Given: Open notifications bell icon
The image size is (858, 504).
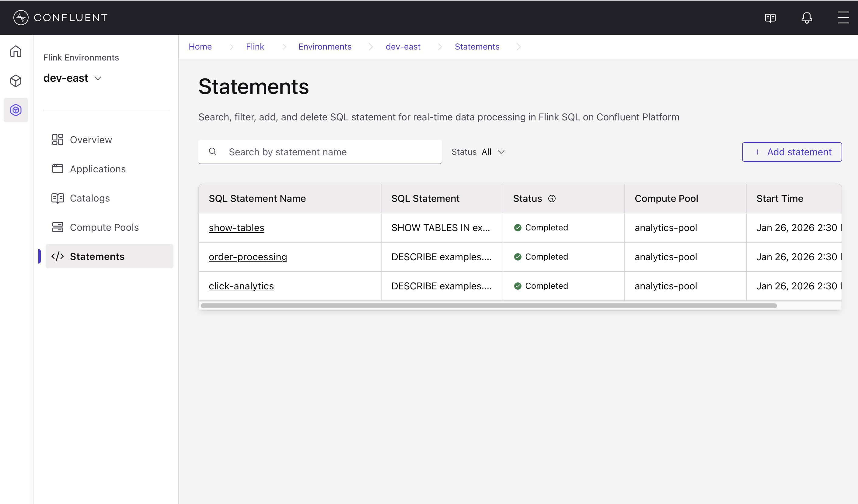Looking at the screenshot, I should pos(807,18).
